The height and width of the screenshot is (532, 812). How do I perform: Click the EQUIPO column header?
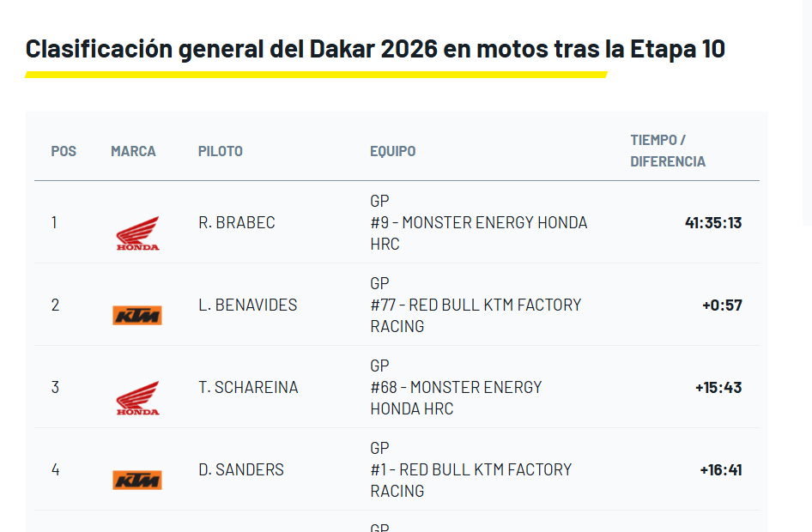(x=393, y=151)
